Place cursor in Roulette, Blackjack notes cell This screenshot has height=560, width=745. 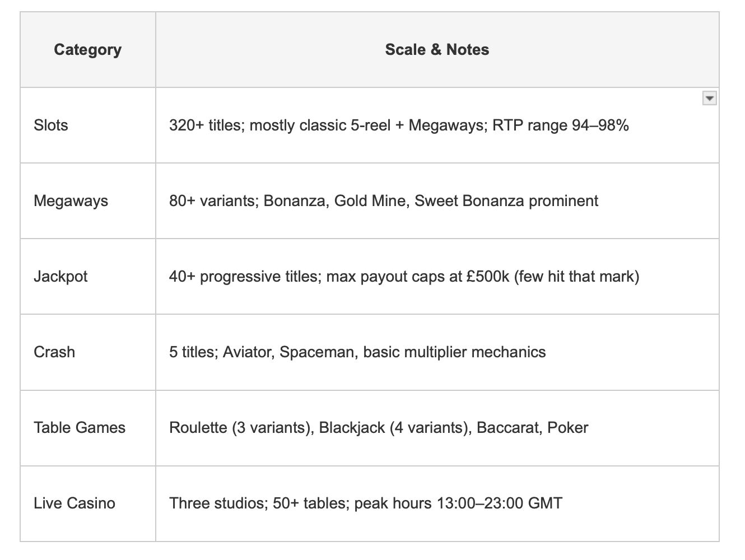point(437,428)
